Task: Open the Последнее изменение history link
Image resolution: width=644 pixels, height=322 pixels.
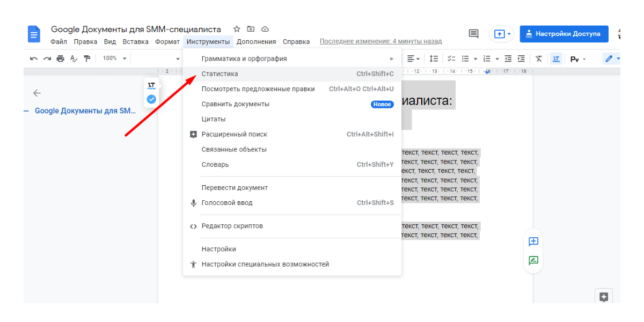Action: (x=380, y=41)
